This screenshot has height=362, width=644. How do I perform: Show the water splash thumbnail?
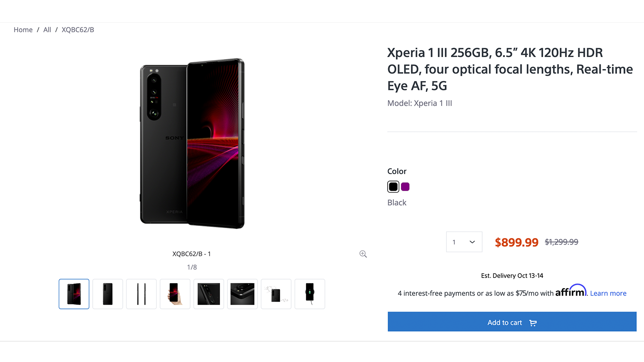[276, 294]
